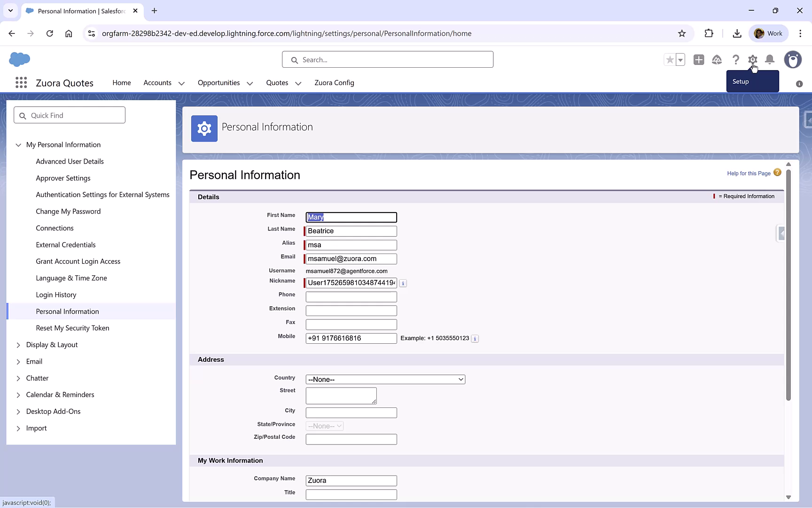Click the Trailhead learning path icon
This screenshot has height=508, width=812.
(x=717, y=60)
